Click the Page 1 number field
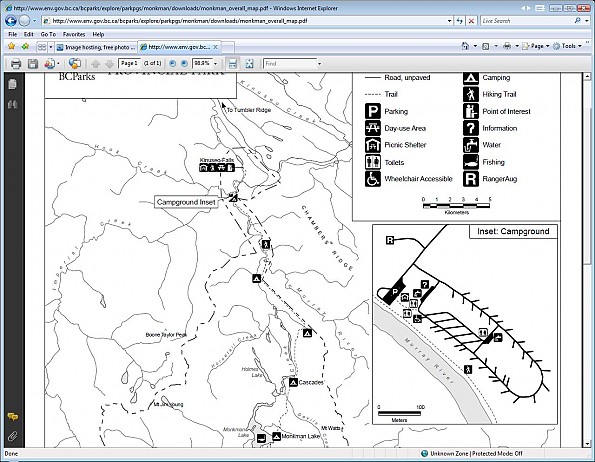This screenshot has height=462, width=595. pyautogui.click(x=129, y=63)
